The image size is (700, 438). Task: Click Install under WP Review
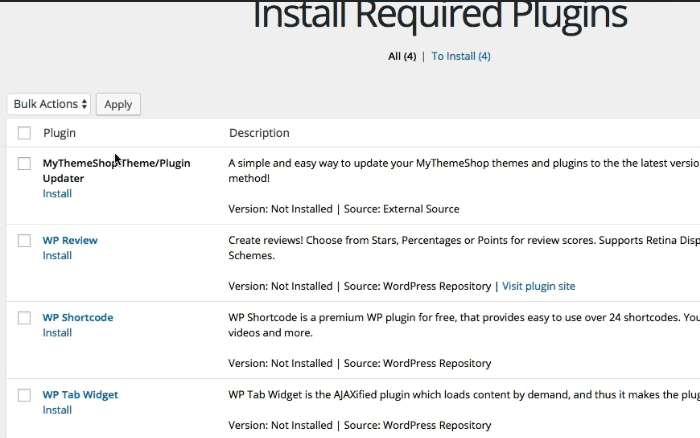(57, 255)
